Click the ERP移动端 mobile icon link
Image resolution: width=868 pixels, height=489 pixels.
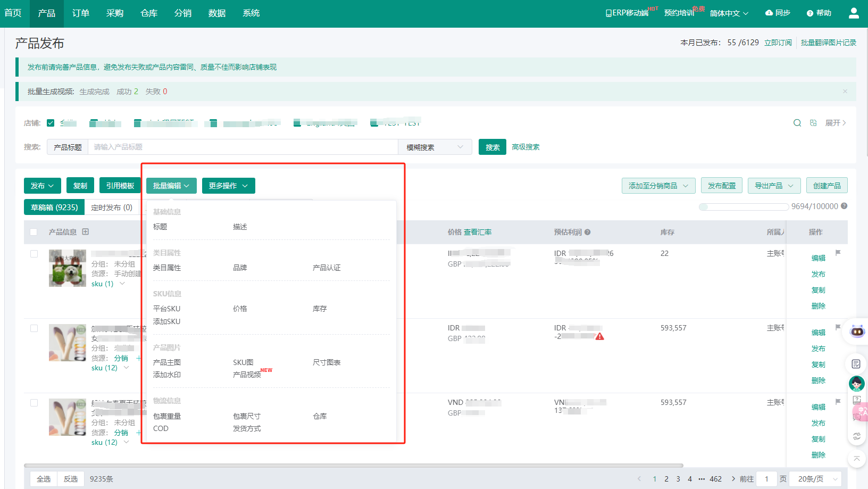click(627, 13)
